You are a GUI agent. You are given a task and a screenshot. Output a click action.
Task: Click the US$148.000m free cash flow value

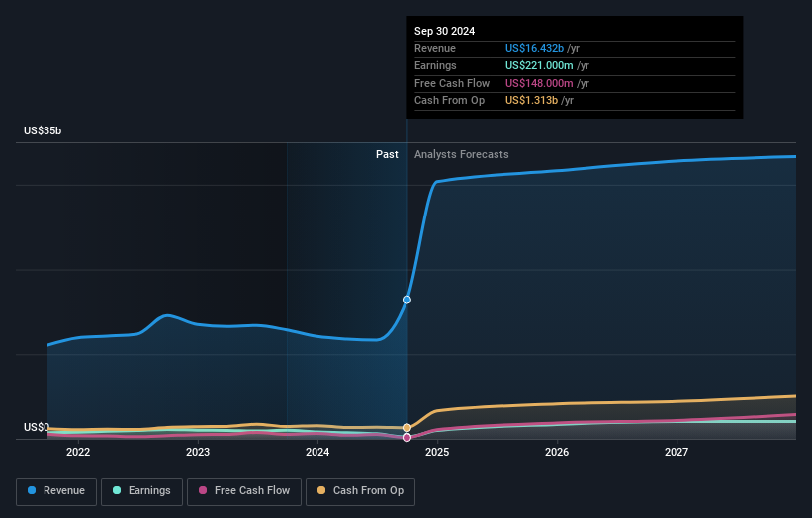(x=539, y=83)
